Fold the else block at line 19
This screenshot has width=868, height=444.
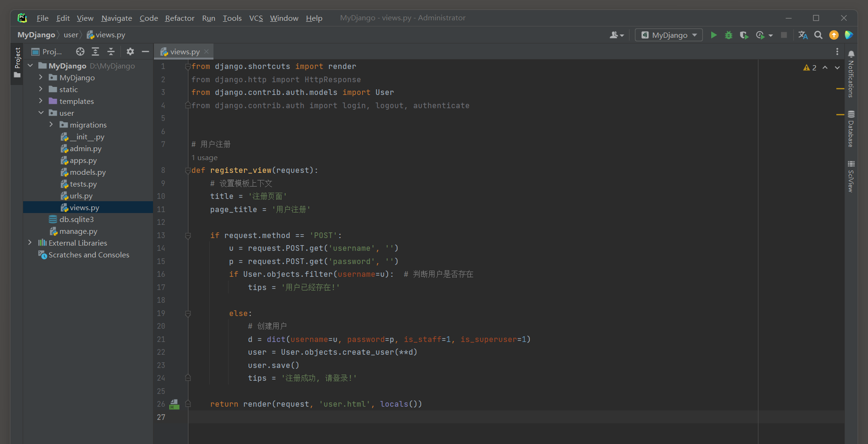[188, 314]
